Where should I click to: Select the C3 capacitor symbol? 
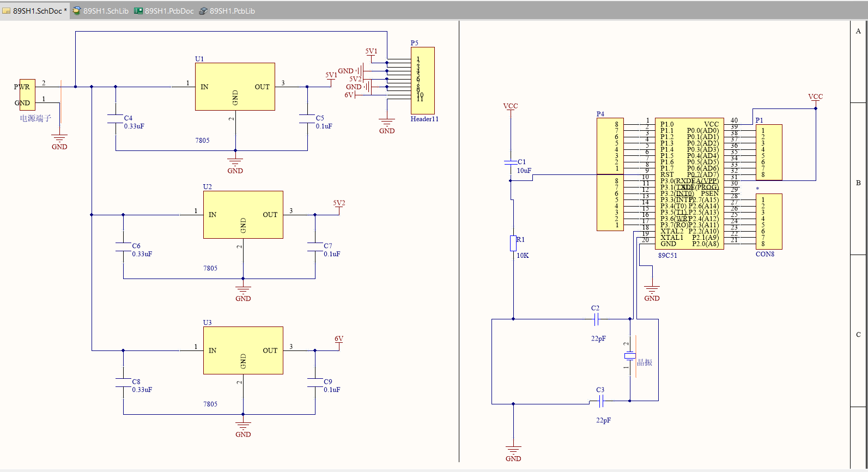click(x=601, y=402)
